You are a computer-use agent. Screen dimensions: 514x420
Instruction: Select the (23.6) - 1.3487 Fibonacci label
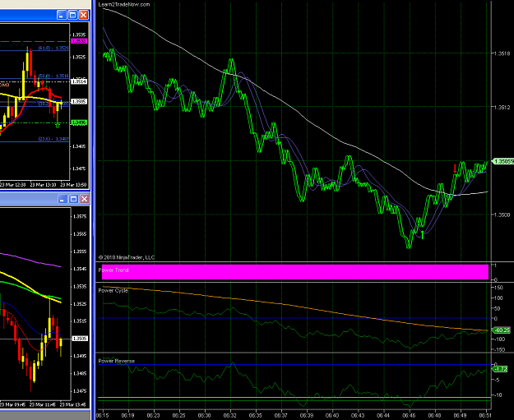[x=53, y=139]
